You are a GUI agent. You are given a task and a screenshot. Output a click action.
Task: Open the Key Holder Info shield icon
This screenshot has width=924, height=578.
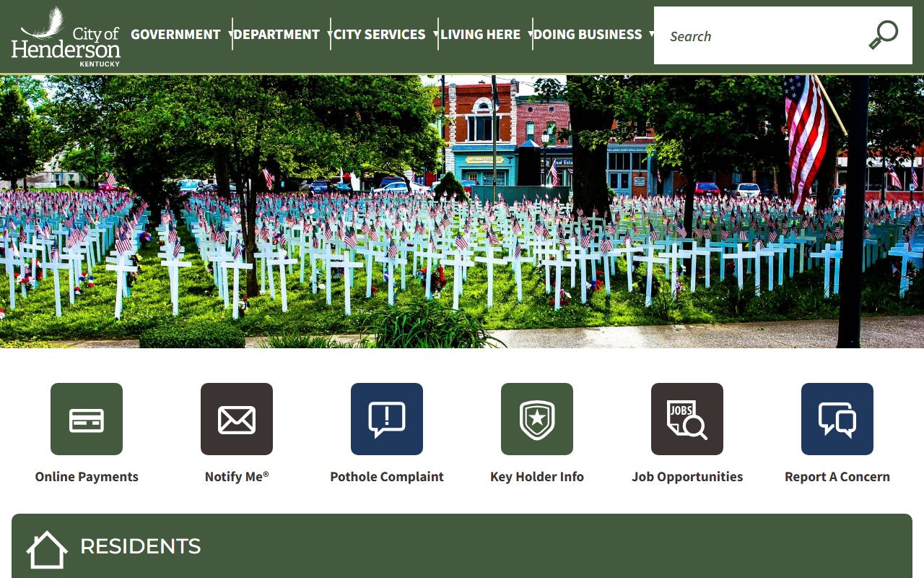(x=537, y=419)
